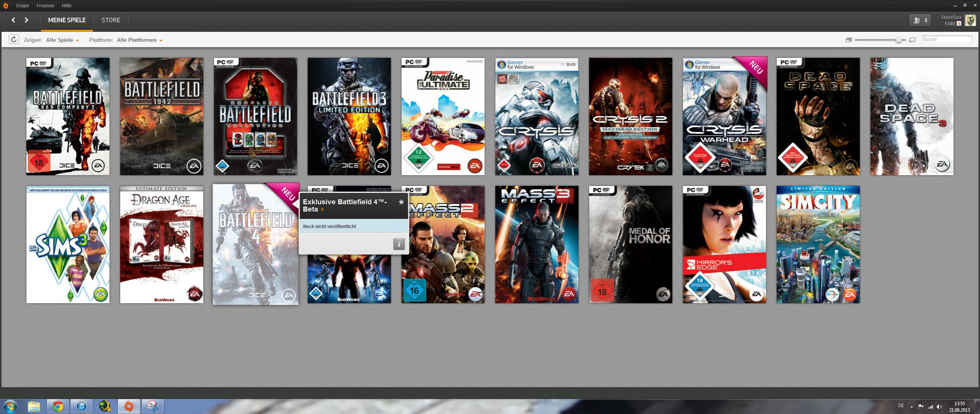The image size is (980, 414).
Task: Expand the Alle Spiele filter dropdown
Action: click(62, 40)
